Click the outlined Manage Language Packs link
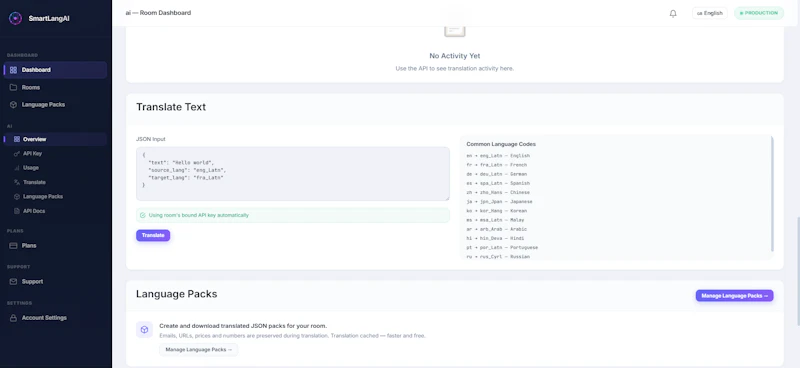Viewport: 800px width, 368px height. point(198,350)
